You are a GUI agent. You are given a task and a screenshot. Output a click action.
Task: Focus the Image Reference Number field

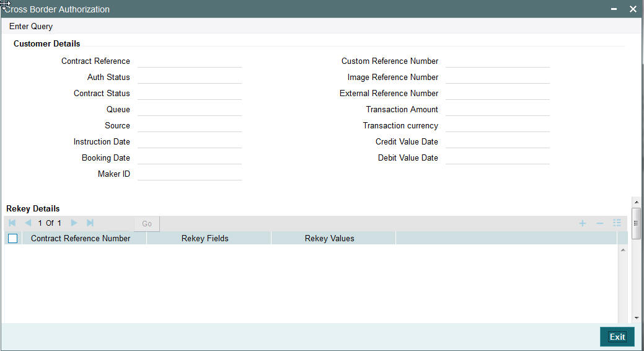pyautogui.click(x=497, y=78)
